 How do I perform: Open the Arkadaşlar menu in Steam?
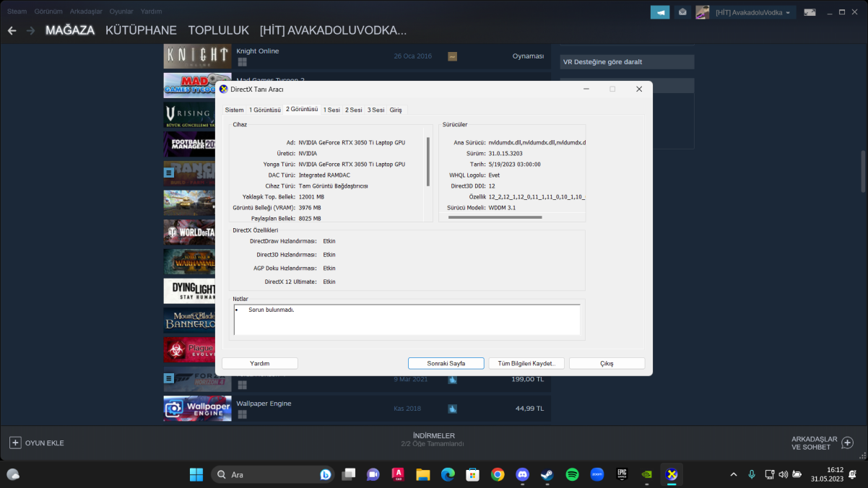(86, 12)
